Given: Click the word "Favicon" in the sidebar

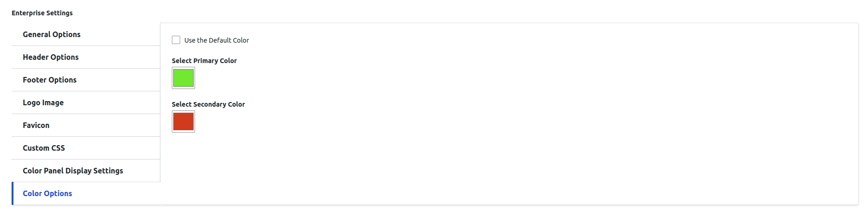Looking at the screenshot, I should tap(36, 125).
